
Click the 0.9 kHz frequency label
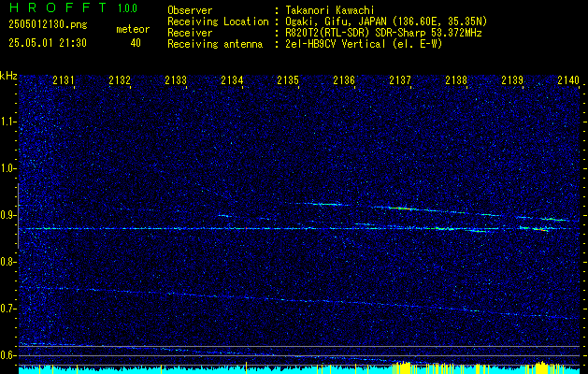point(8,215)
